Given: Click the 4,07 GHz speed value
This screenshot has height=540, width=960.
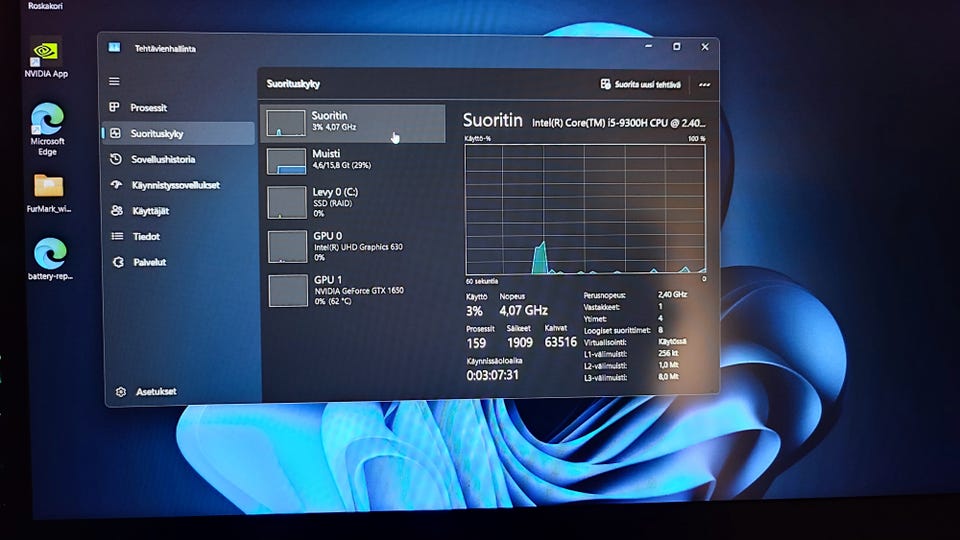Looking at the screenshot, I should pyautogui.click(x=523, y=310).
